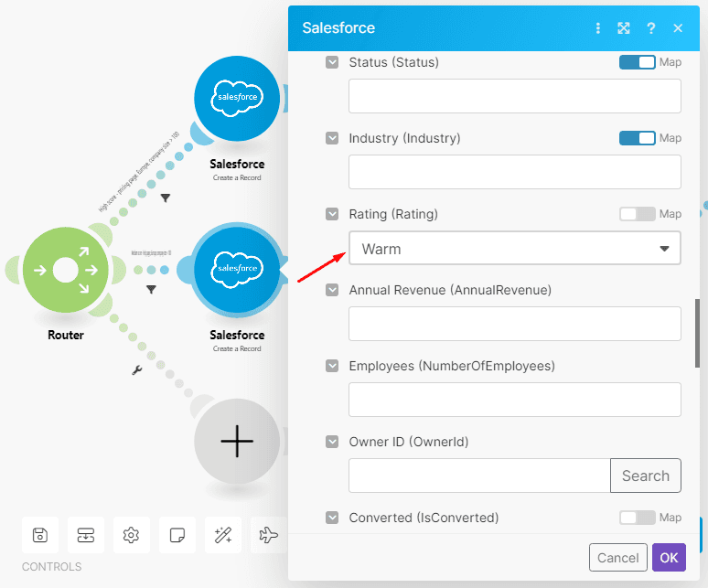Screen dimensions: 708x588
Task: Click the help question mark in header
Action: [650, 28]
